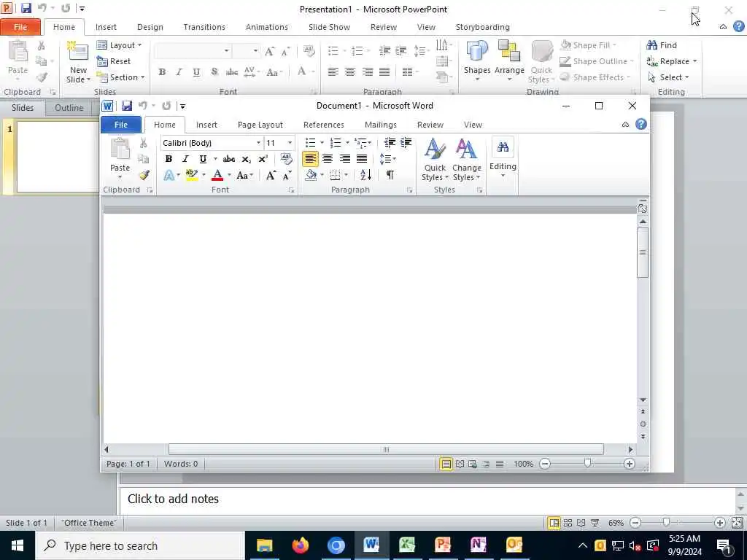Toggle Strikethrough in Word ribbon
This screenshot has width=747, height=560.
coord(228,159)
